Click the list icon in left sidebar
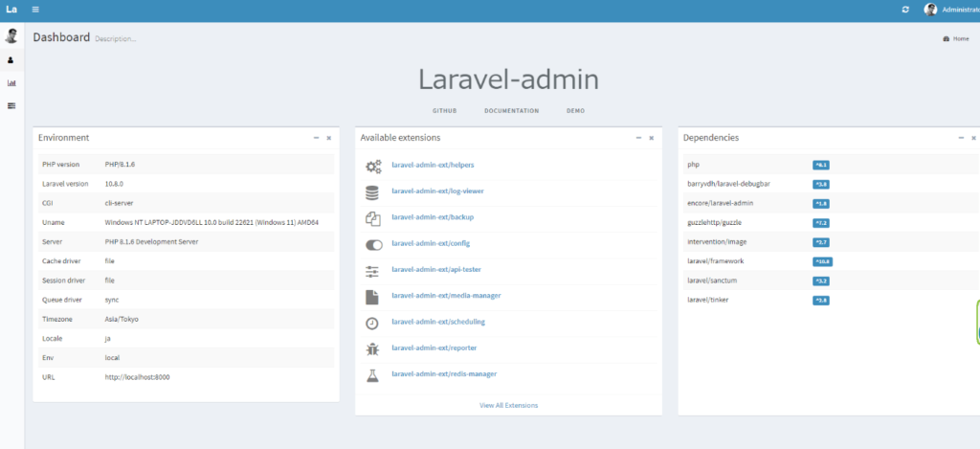 pos(11,105)
